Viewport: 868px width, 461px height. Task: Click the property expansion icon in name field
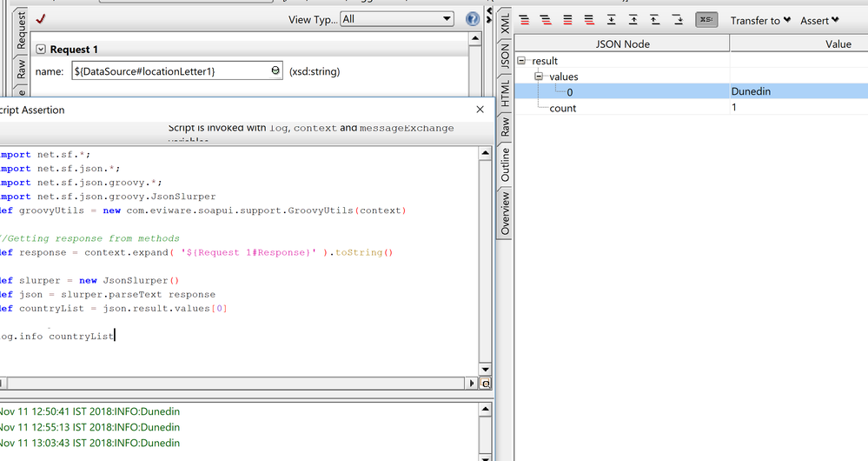point(275,71)
